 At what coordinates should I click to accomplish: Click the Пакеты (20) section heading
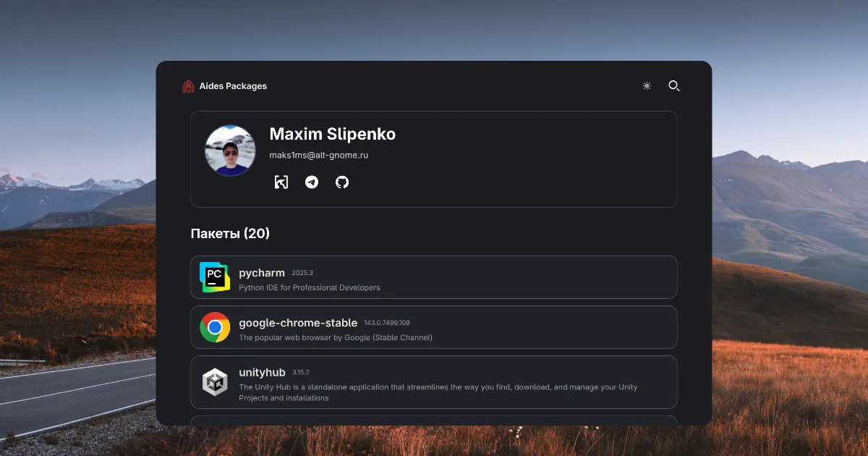[230, 233]
